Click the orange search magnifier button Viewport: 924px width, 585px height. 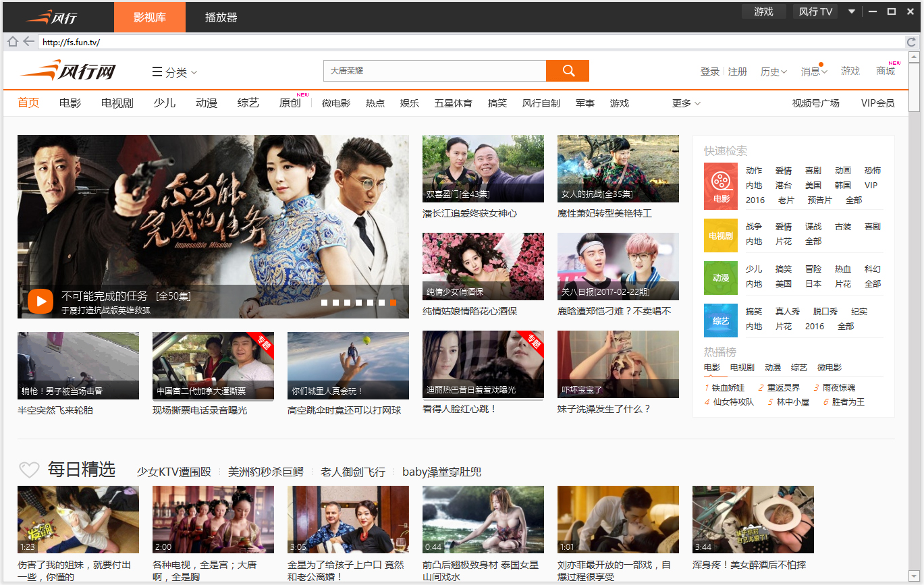(568, 71)
